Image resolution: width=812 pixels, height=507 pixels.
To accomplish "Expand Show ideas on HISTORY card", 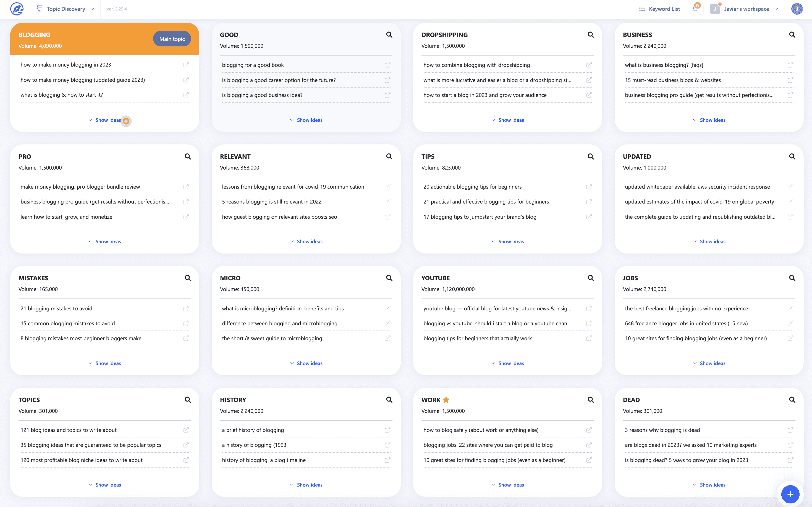I will click(306, 485).
